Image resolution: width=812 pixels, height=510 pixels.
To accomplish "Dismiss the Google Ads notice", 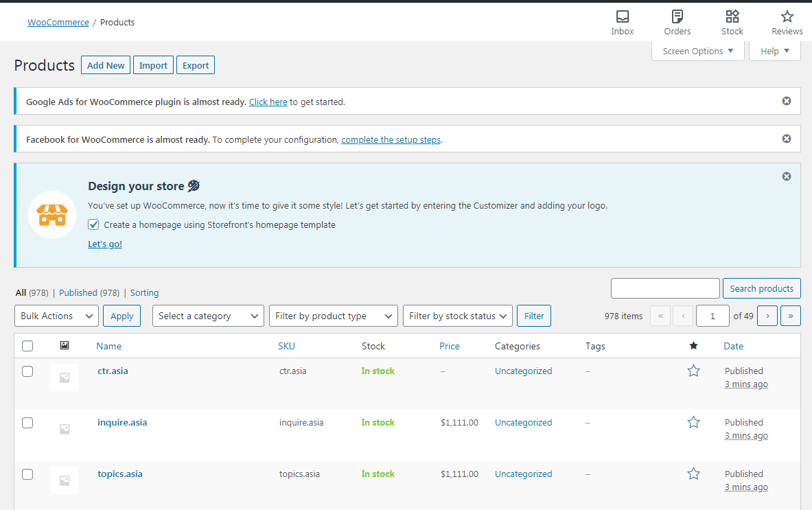I will click(x=786, y=101).
